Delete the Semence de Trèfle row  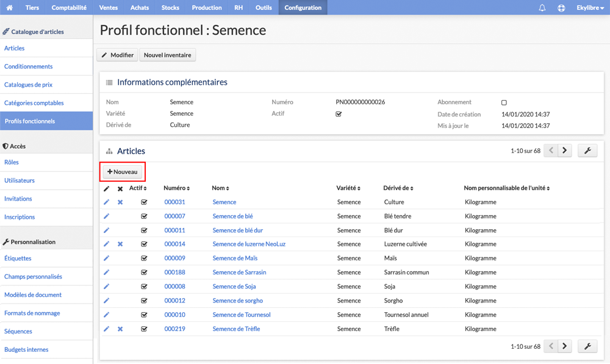point(120,329)
